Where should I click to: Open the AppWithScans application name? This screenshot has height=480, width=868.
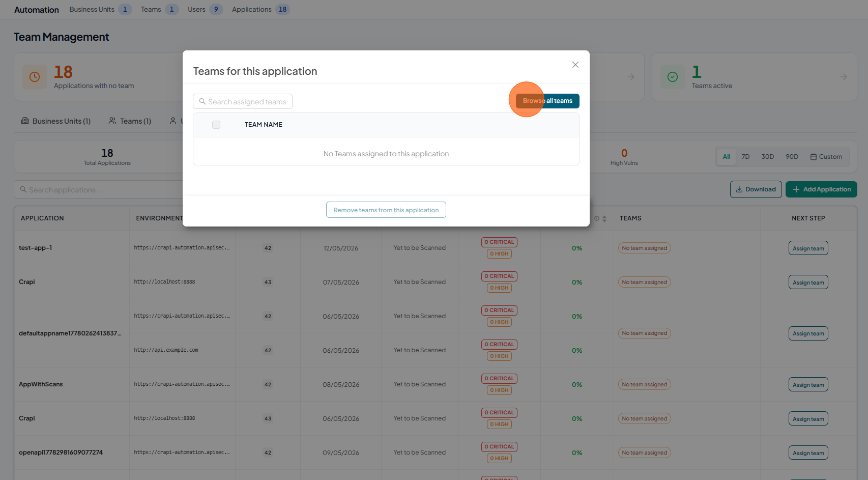[41, 384]
